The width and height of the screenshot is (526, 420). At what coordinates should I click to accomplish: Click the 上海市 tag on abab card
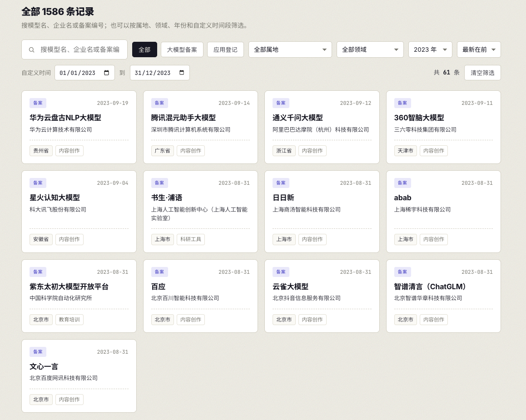pos(405,239)
